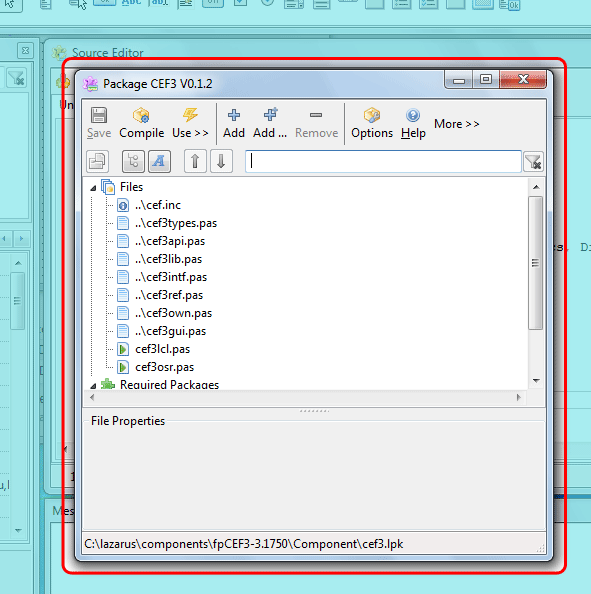Image resolution: width=591 pixels, height=594 pixels.
Task: Select ..\cef3api.pas file
Action: (170, 241)
